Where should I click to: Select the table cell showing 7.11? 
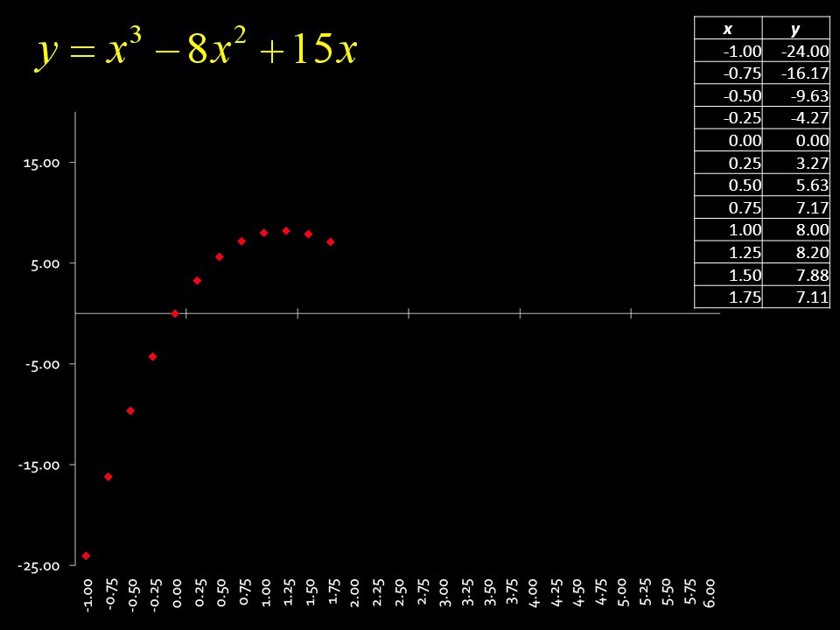pos(796,297)
